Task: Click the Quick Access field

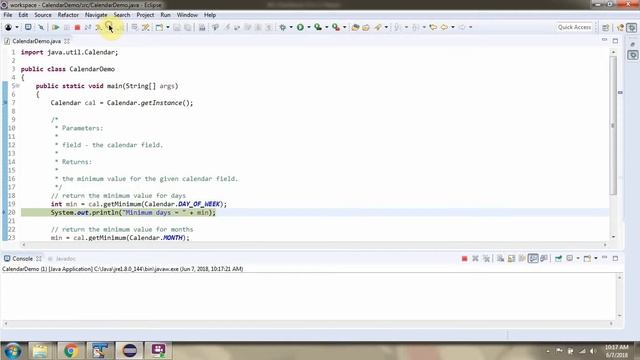Action: 574,27
